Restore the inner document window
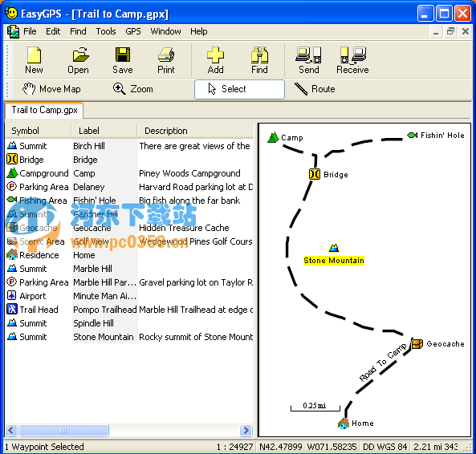The image size is (476, 454). [x=450, y=31]
